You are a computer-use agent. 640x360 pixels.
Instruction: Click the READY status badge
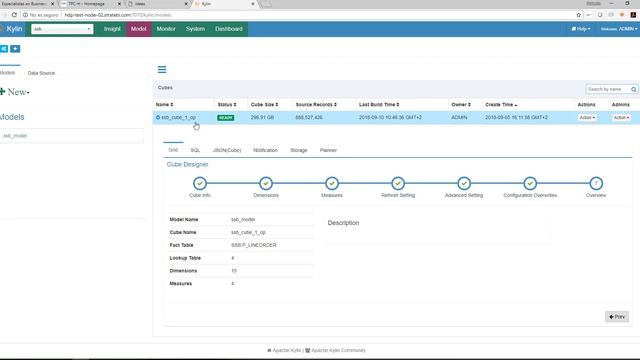[225, 118]
